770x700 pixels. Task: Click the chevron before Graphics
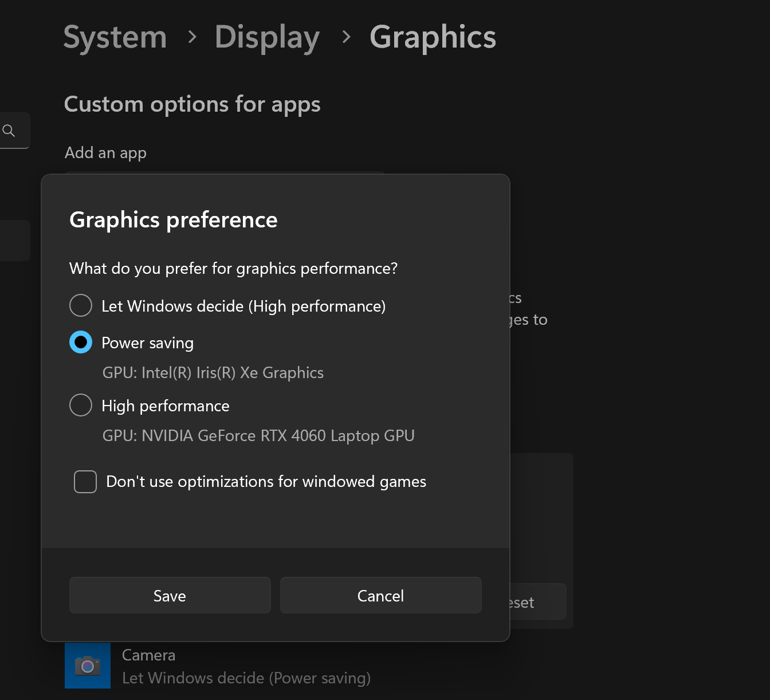coord(346,37)
